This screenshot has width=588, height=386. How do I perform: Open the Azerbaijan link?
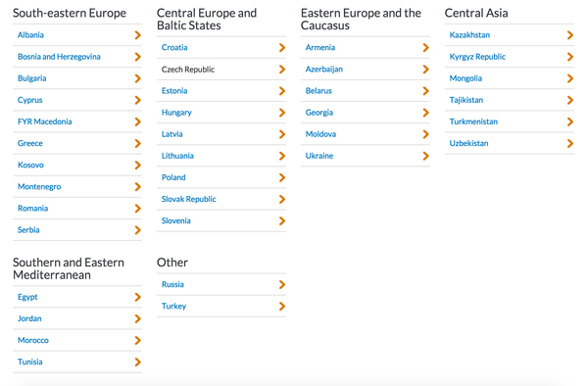tap(324, 70)
